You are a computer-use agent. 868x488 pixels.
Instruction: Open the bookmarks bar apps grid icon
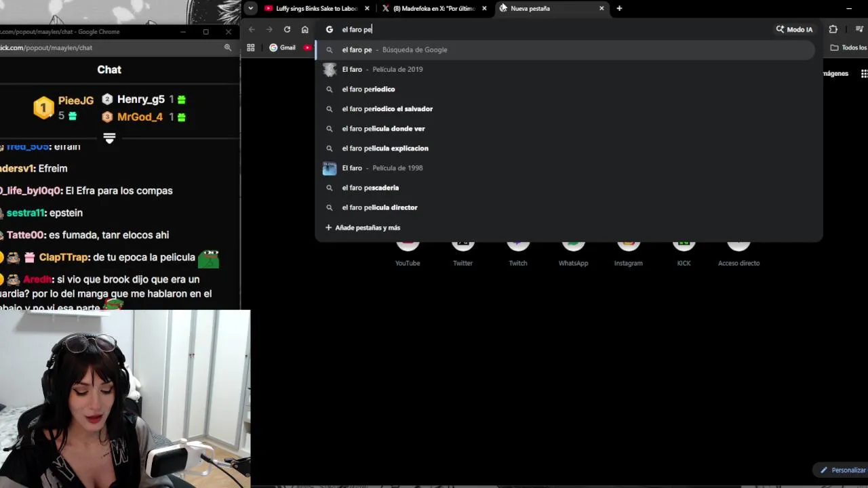(251, 47)
